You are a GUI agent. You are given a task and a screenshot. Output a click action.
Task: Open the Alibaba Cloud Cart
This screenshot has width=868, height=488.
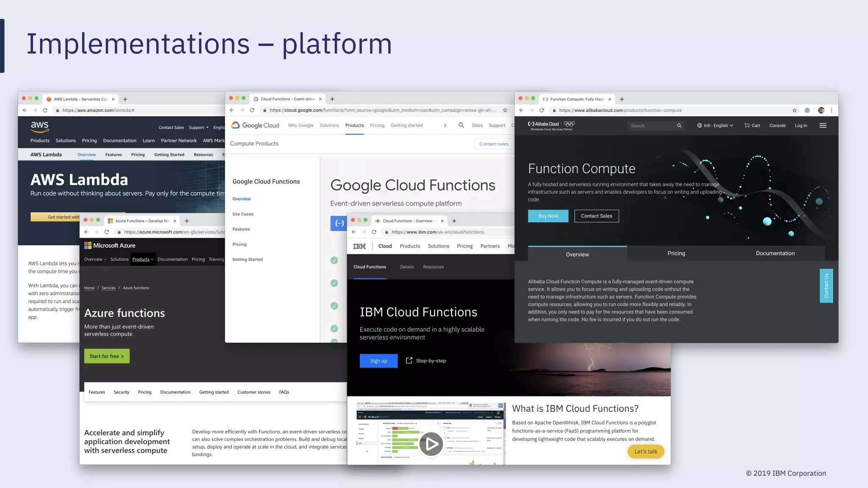[752, 125]
